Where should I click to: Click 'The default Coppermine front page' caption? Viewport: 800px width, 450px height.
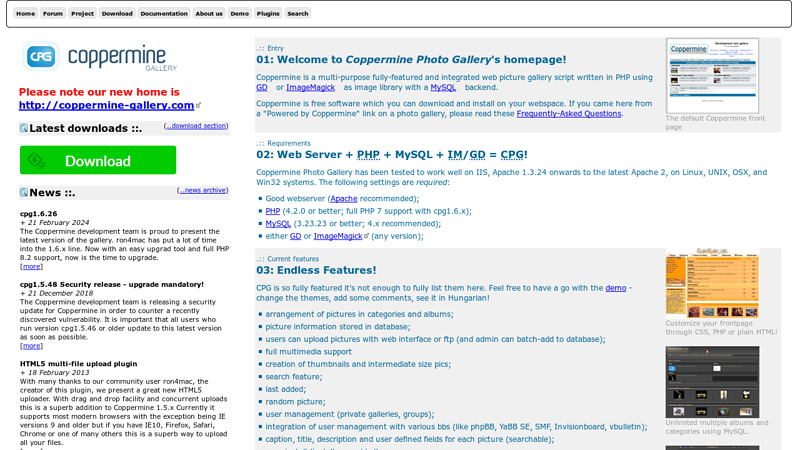715,122
